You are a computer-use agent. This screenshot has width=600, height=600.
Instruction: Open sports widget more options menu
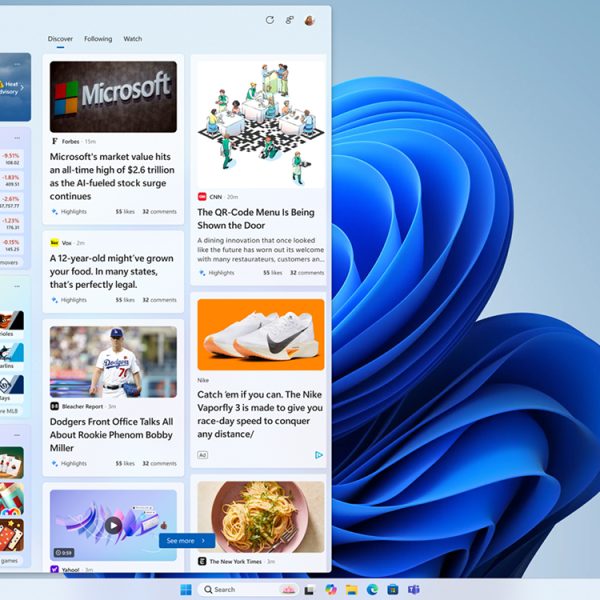(17, 286)
